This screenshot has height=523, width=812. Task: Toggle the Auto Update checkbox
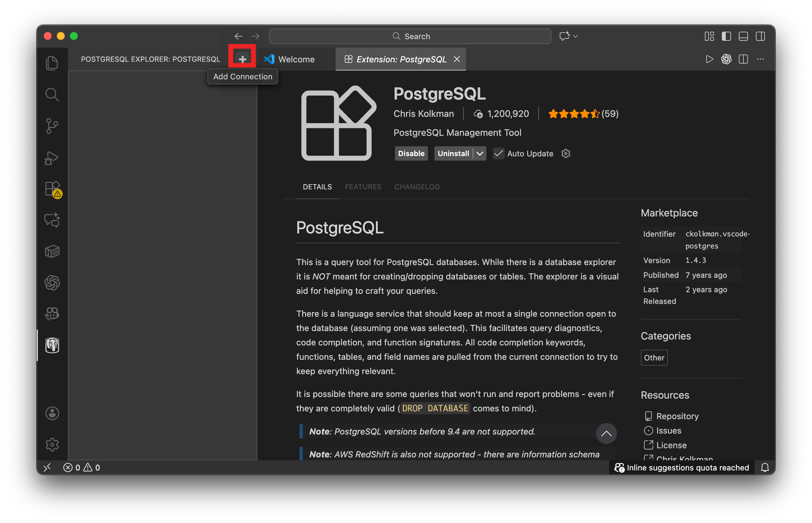[x=498, y=153]
